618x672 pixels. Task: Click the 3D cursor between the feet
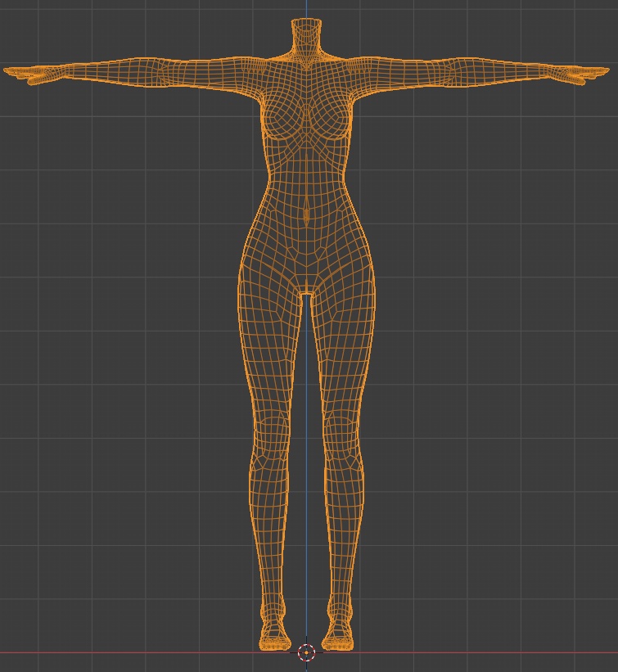click(x=306, y=652)
